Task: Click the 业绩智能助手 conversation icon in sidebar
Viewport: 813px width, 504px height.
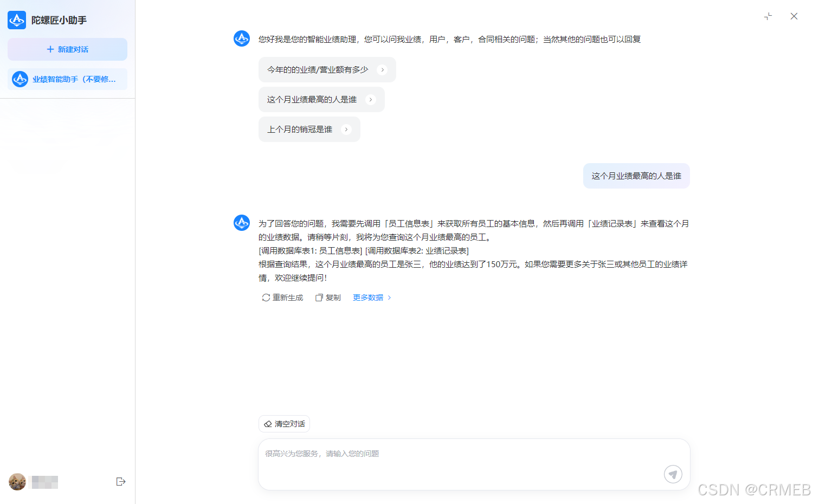Action: 20,79
